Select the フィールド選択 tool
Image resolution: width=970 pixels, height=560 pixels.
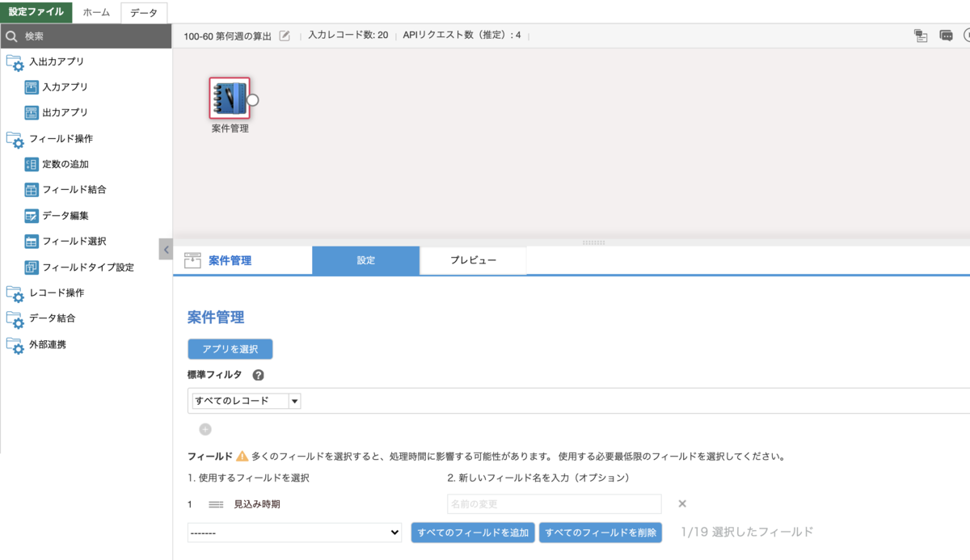(x=30, y=242)
